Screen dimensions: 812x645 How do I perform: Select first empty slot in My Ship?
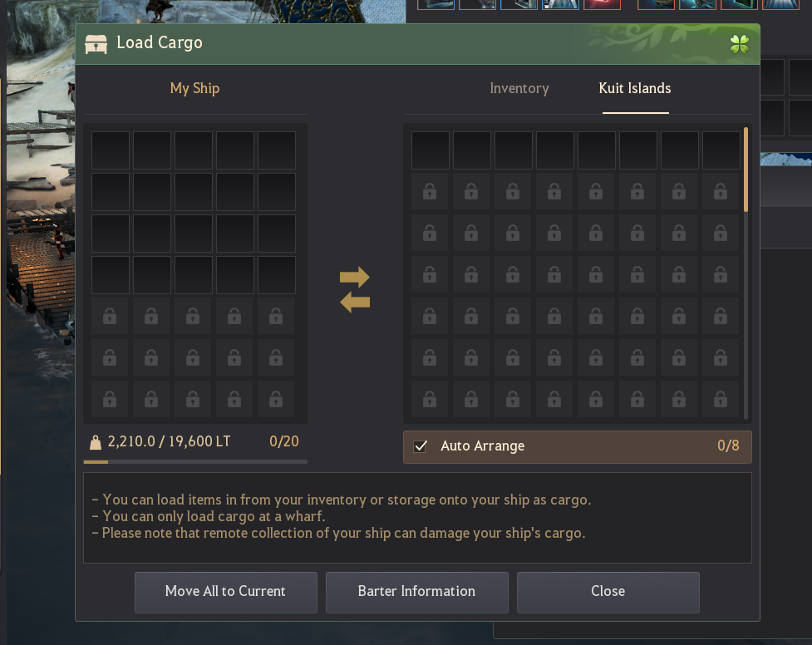click(111, 150)
